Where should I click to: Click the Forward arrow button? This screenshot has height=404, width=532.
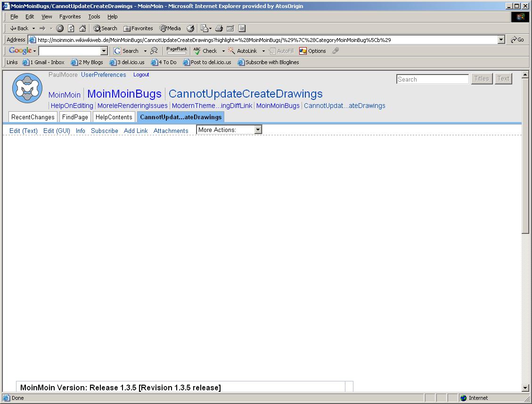(42, 28)
